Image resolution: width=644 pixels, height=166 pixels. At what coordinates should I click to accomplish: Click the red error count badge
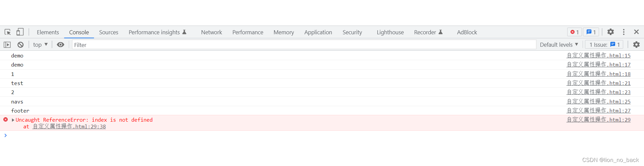click(x=575, y=32)
